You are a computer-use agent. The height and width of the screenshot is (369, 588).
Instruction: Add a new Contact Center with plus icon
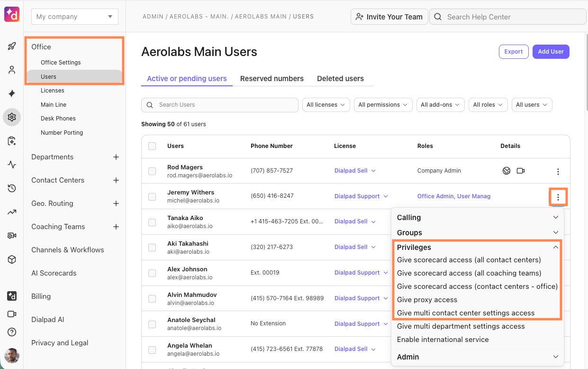tap(116, 180)
